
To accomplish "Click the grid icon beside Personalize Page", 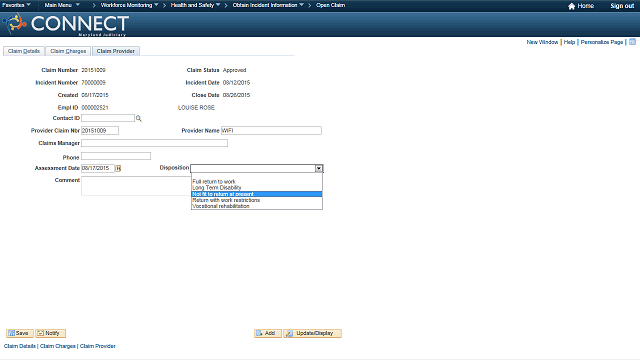I will point(632,42).
